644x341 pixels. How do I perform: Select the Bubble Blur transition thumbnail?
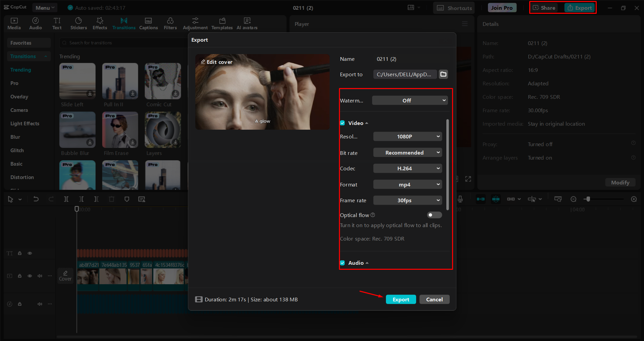click(x=77, y=130)
